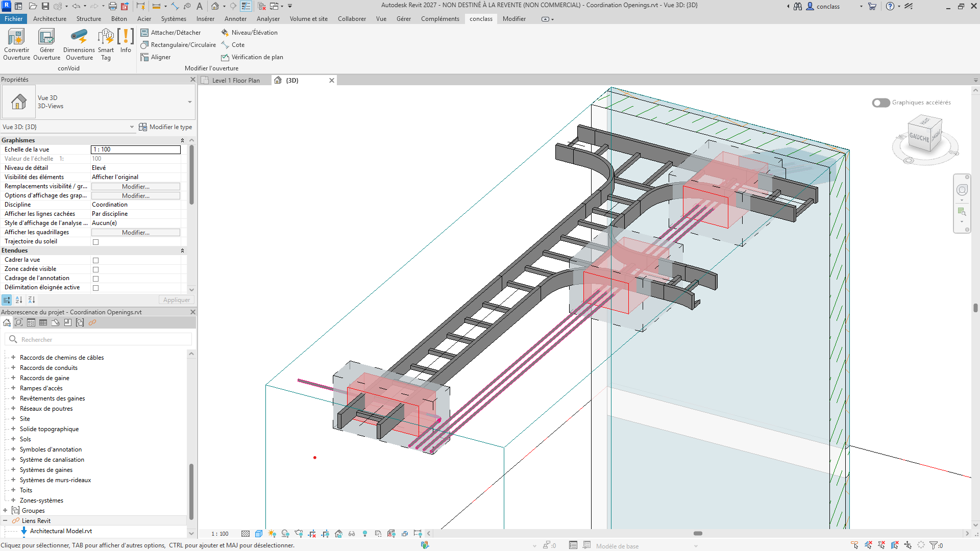Open the Architecture ribbon tab
This screenshot has height=551, width=980.
pyautogui.click(x=50, y=19)
